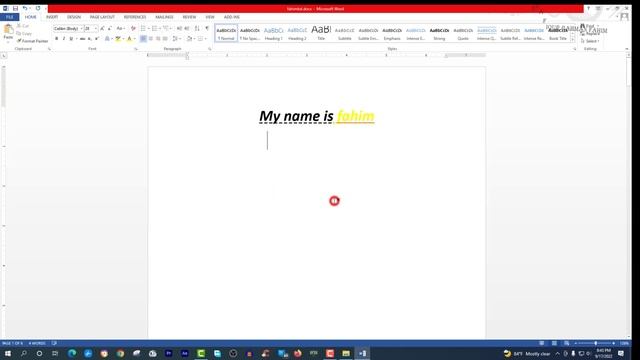Open the bullets list dropdown

149,29
